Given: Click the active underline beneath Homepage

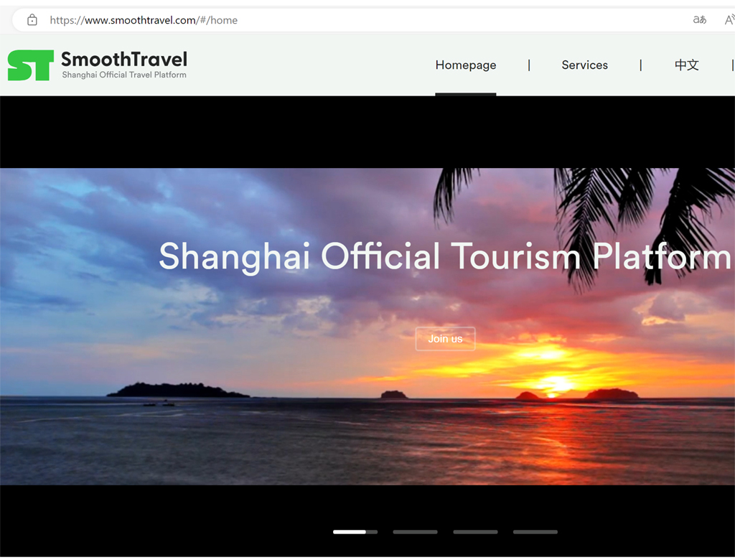Looking at the screenshot, I should [x=465, y=94].
